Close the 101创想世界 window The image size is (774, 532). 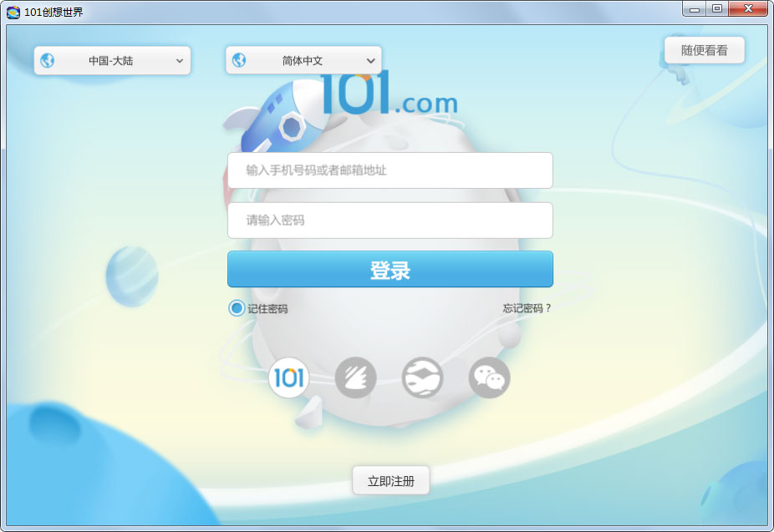748,9
